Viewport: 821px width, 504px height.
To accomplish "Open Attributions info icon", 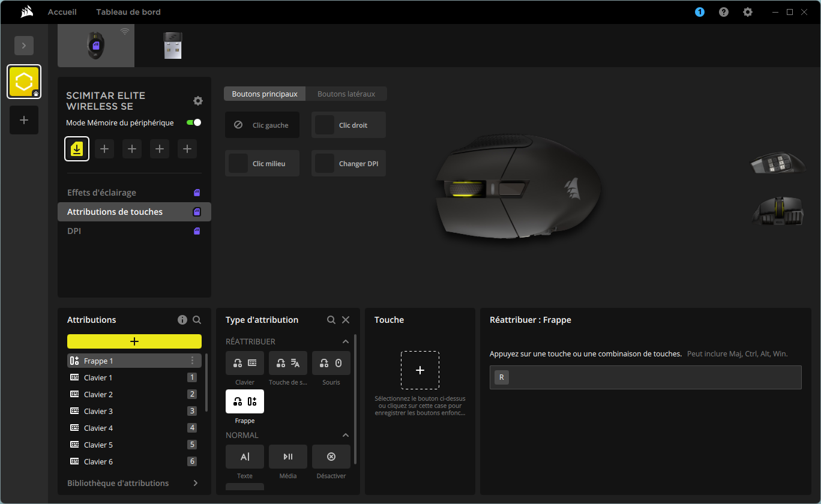I will point(182,320).
